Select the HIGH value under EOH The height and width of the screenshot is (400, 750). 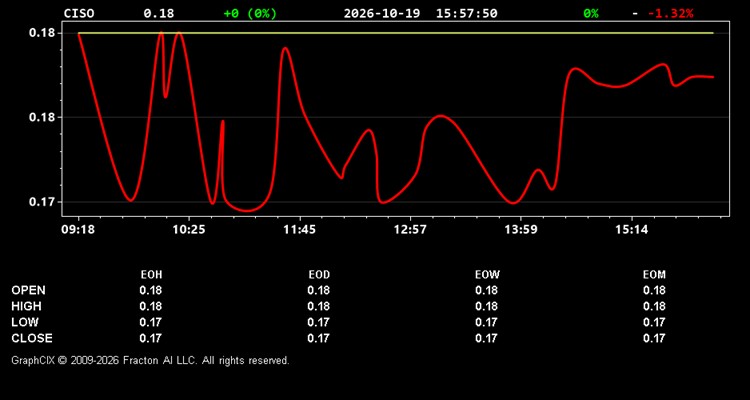click(x=151, y=306)
